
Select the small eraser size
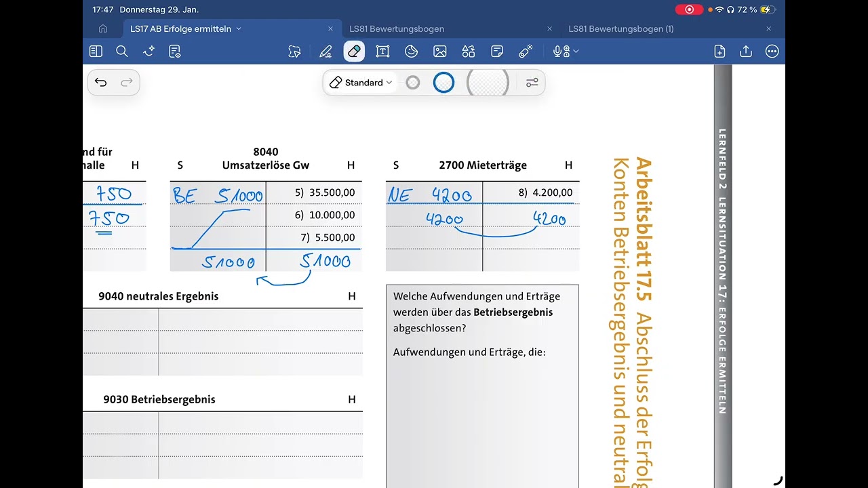pyautogui.click(x=413, y=83)
